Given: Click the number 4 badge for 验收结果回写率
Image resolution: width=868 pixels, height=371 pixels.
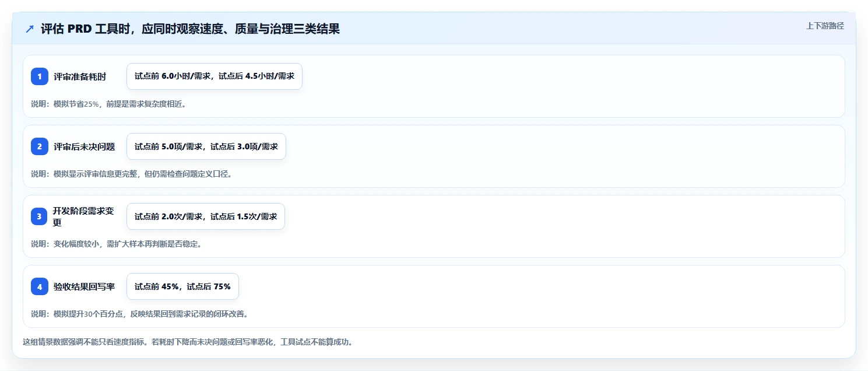Looking at the screenshot, I should point(40,286).
